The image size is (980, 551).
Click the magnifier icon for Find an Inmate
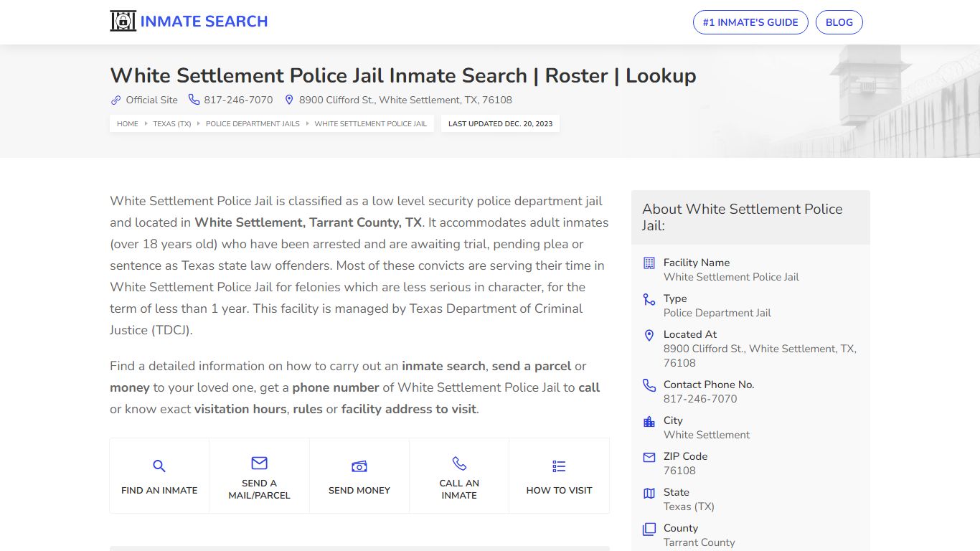[x=159, y=466]
